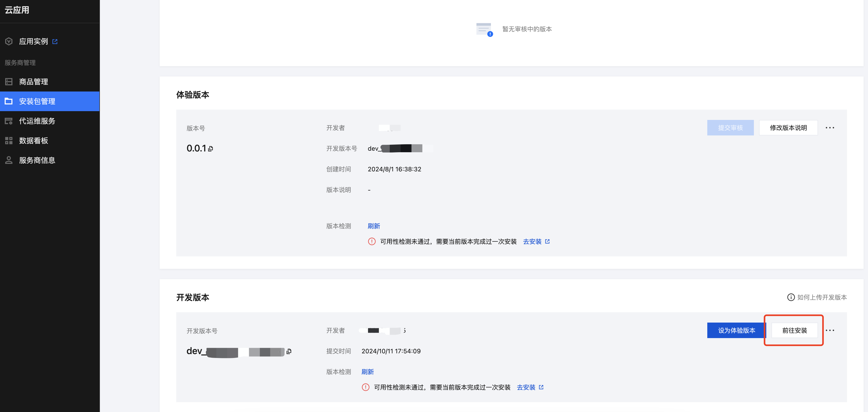This screenshot has height=412, width=868.
Task: Click the 应用实例 cube icon in sidebar
Action: 9,41
